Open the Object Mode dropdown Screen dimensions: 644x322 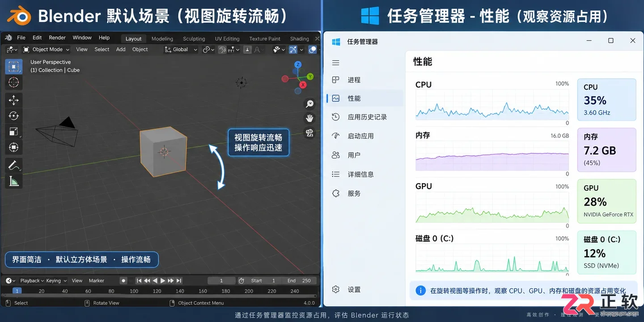pyautogui.click(x=47, y=50)
